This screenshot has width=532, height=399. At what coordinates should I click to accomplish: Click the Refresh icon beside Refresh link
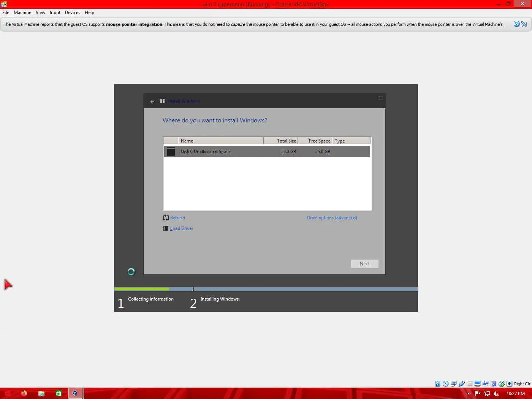tap(166, 218)
